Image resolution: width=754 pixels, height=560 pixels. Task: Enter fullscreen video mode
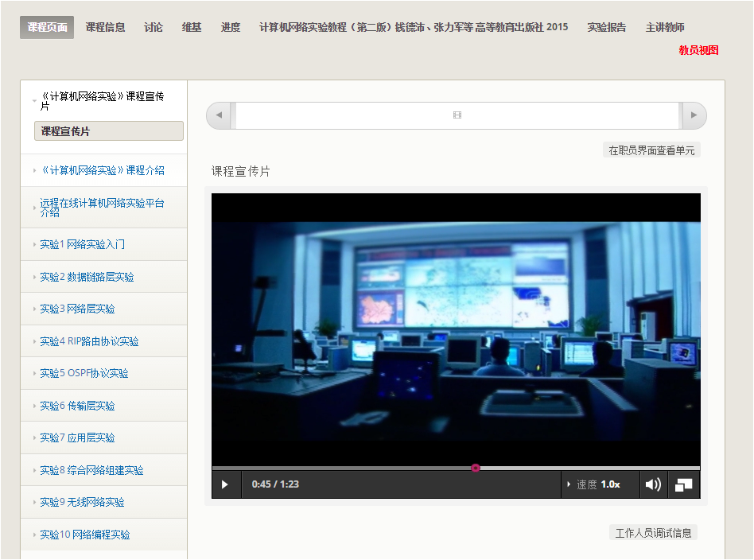click(x=683, y=484)
